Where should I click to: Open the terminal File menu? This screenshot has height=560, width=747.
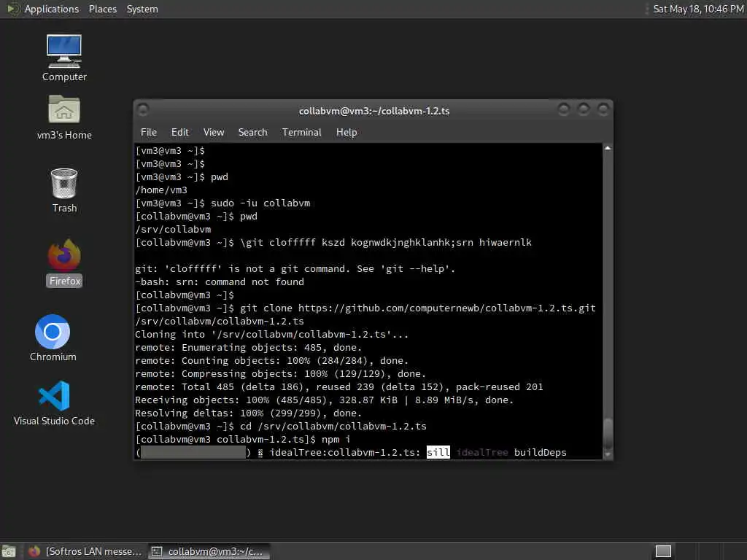[149, 133]
